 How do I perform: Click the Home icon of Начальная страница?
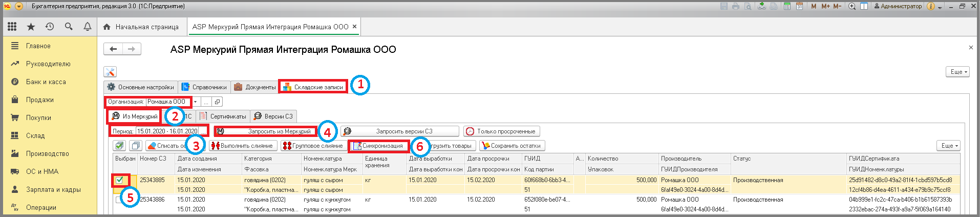click(106, 27)
